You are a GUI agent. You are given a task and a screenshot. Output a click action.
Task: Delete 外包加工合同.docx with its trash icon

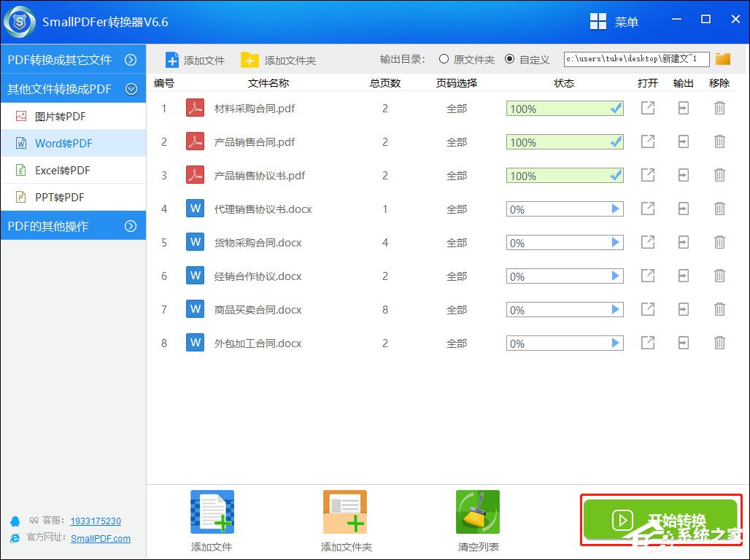tap(719, 343)
